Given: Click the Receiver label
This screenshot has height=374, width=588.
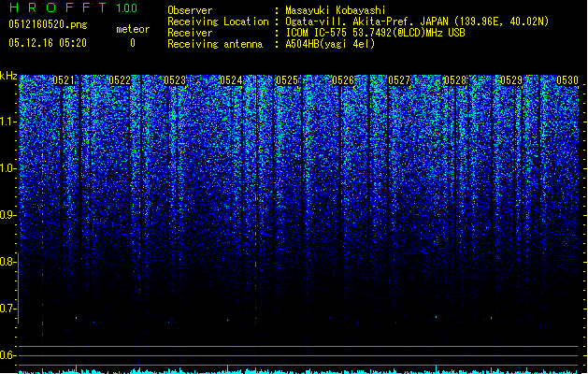Looking at the screenshot, I should pos(190,33).
